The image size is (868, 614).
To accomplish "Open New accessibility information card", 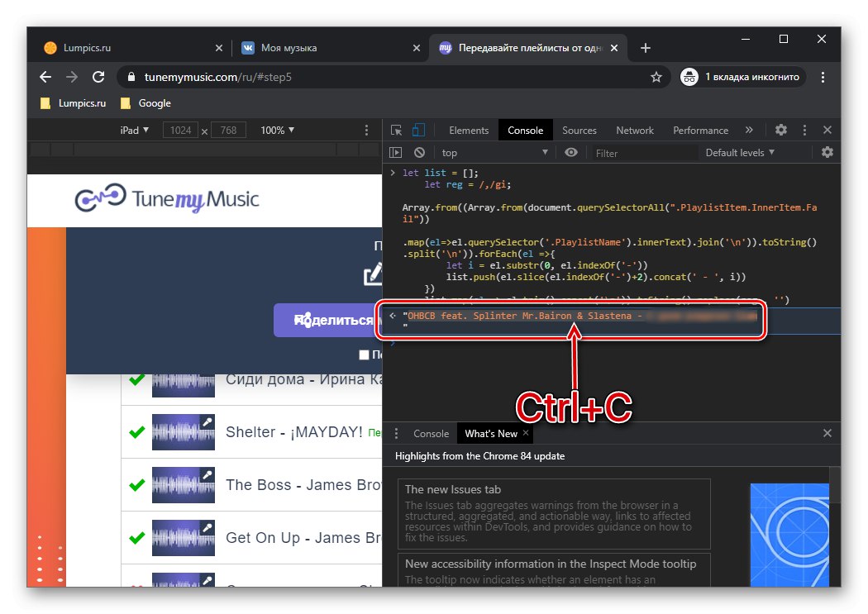I will [554, 569].
